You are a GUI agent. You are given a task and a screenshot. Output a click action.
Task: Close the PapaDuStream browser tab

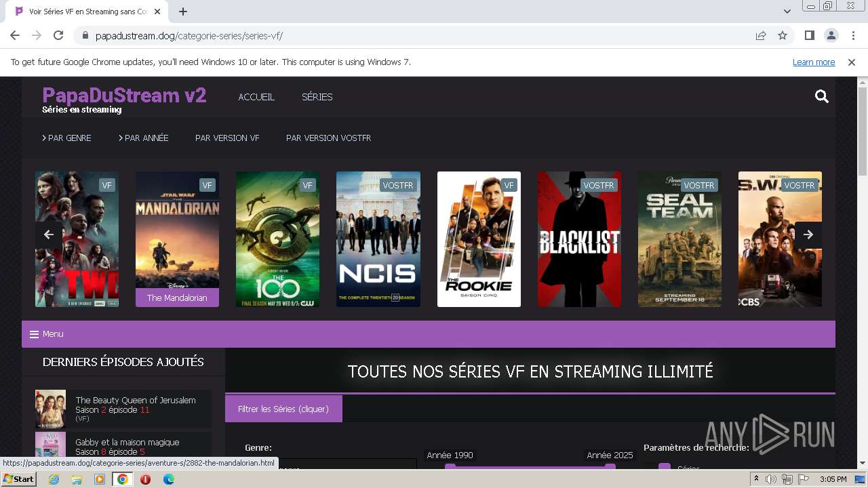click(x=158, y=12)
